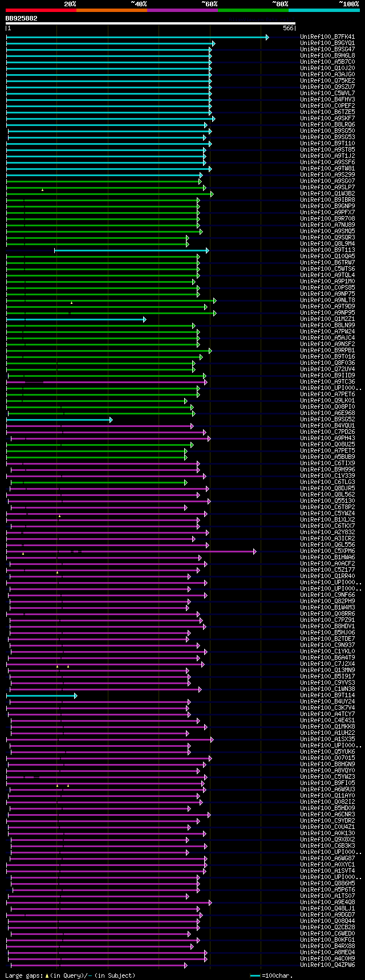The image size is (365, 980).
Task: Click the white query ruler bar
Action: click(x=151, y=23)
